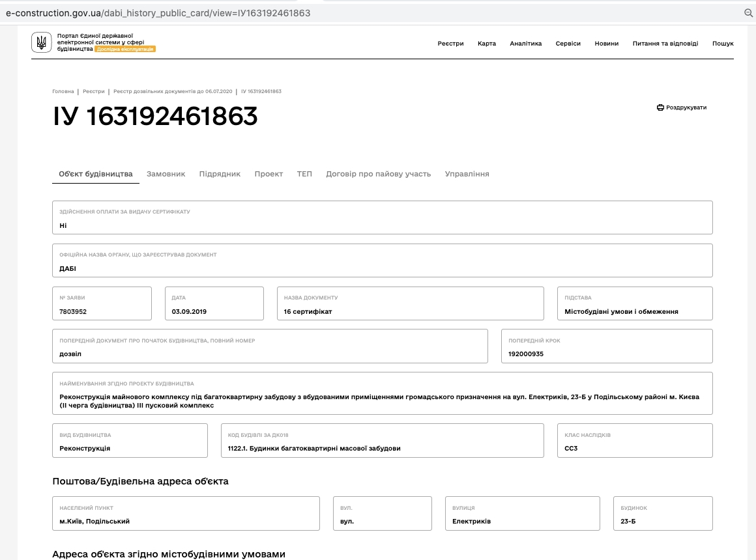This screenshot has width=756, height=560.
Task: Open the ТЕП tab
Action: click(x=304, y=174)
